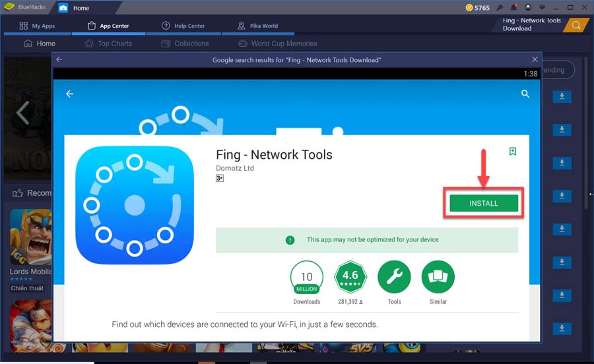Click the Fing - Network Tools title
Image resolution: width=594 pixels, height=364 pixels.
274,155
